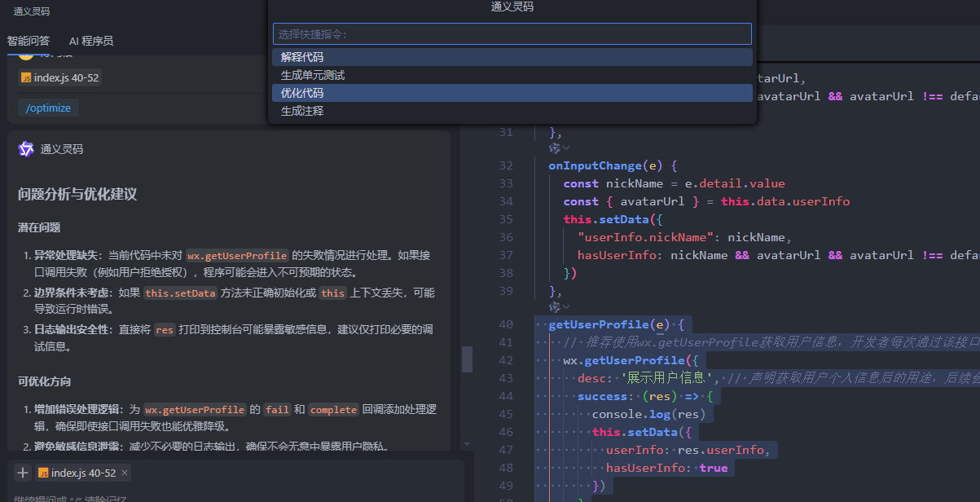Remove the index.js 40-52 context chip

tap(124, 473)
